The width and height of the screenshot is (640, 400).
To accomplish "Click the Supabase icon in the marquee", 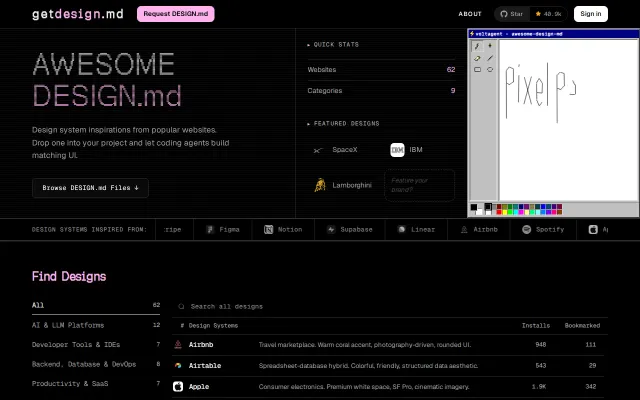I will (x=331, y=229).
